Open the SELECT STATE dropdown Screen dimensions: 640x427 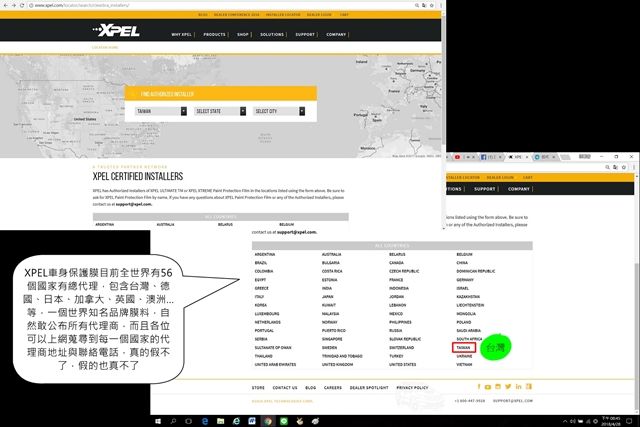(x=220, y=111)
